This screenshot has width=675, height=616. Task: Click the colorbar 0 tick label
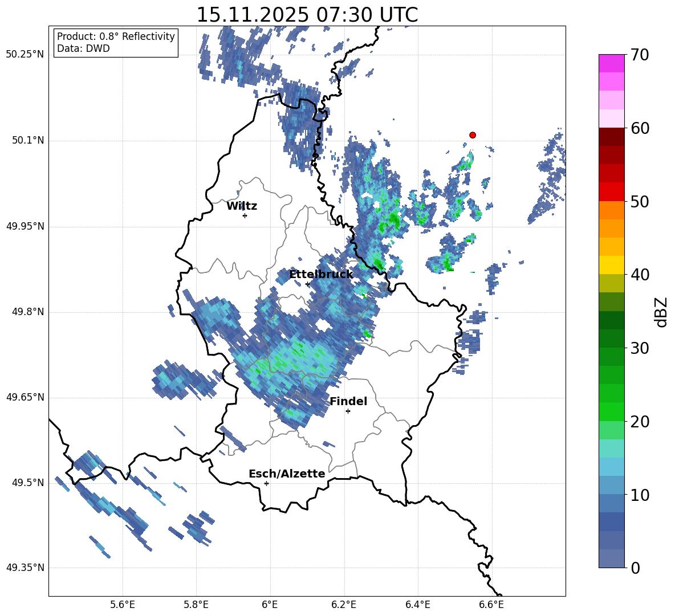coord(636,568)
